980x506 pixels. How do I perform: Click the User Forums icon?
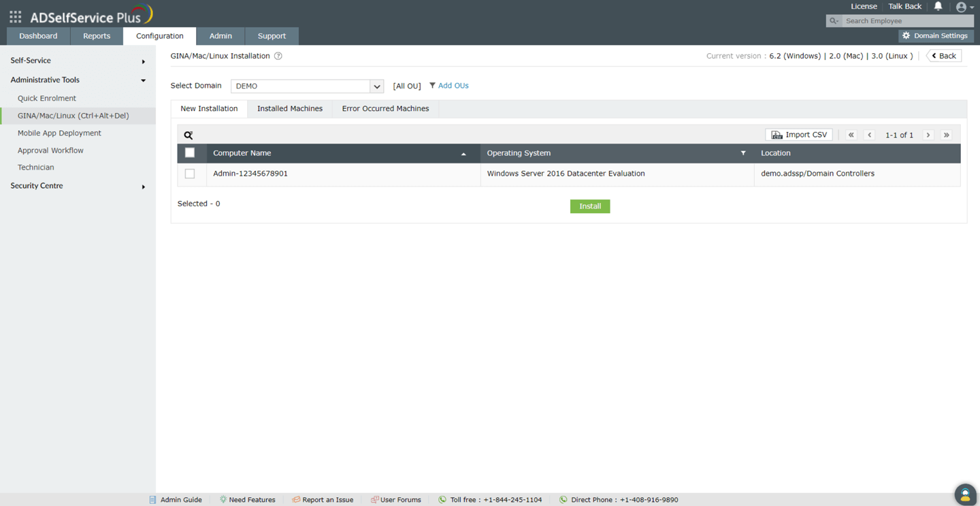point(374,500)
